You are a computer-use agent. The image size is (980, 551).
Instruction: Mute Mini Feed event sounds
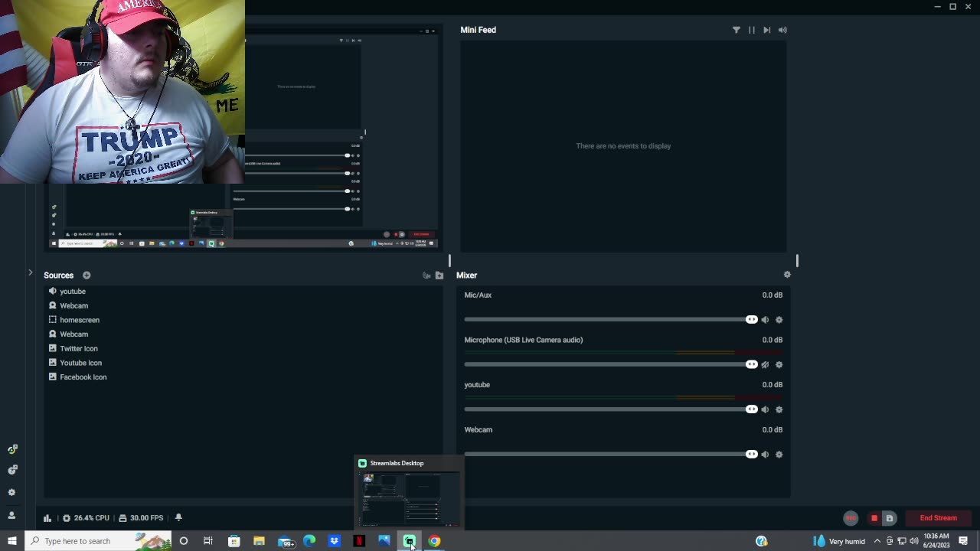point(782,30)
